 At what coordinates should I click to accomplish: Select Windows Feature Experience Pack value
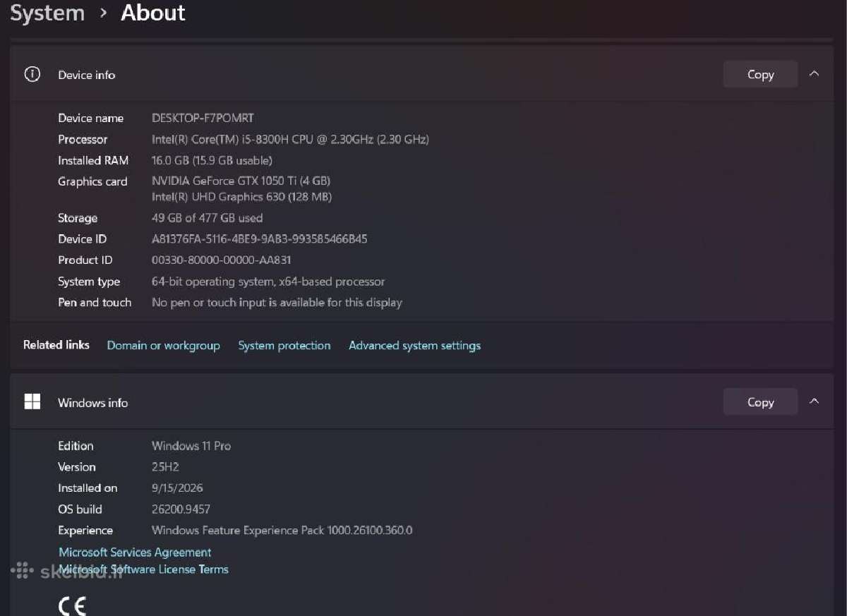pos(282,531)
